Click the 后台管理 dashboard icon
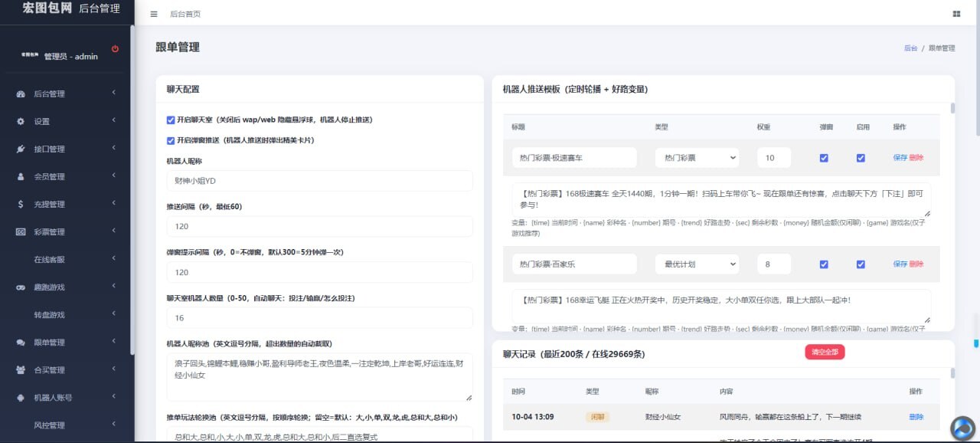980x443 pixels. click(21, 94)
